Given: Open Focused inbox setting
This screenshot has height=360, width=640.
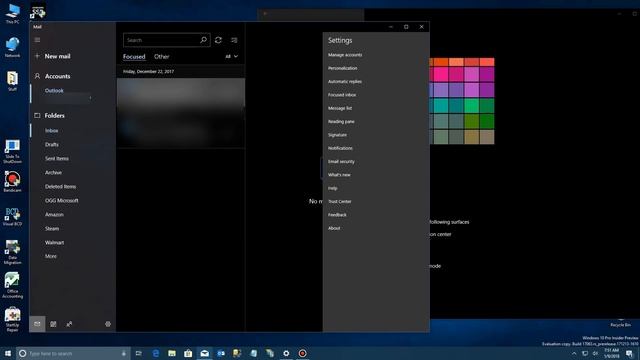Looking at the screenshot, I should [x=342, y=95].
